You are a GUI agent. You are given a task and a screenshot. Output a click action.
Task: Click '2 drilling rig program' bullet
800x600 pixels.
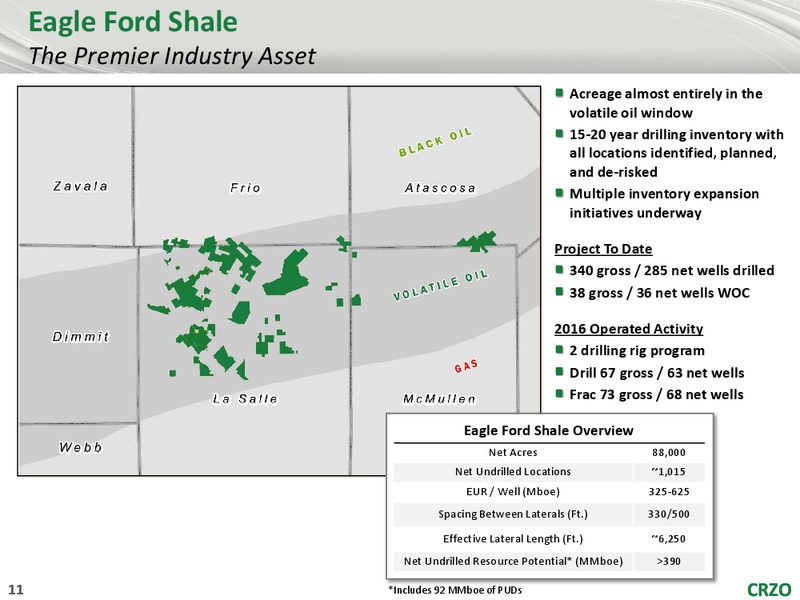pos(637,351)
